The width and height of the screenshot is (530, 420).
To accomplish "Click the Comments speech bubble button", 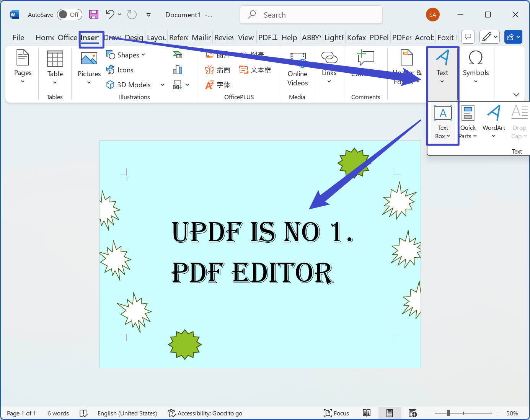I will pyautogui.click(x=468, y=37).
